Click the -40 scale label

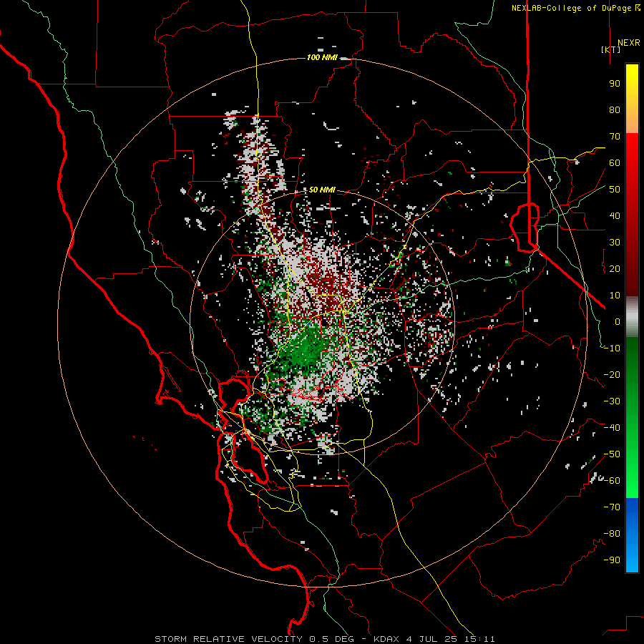tap(612, 428)
